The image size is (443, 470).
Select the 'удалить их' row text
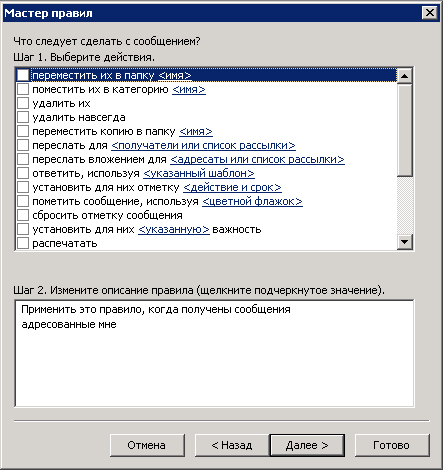click(61, 104)
